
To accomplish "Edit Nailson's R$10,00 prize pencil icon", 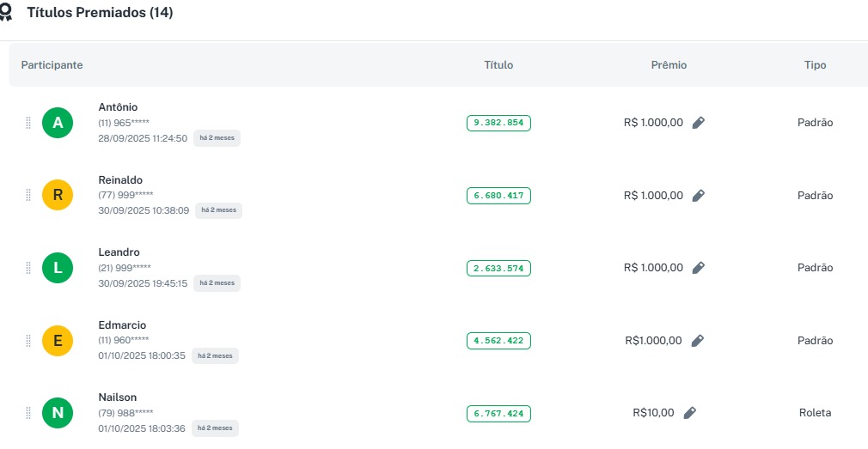I will (689, 413).
